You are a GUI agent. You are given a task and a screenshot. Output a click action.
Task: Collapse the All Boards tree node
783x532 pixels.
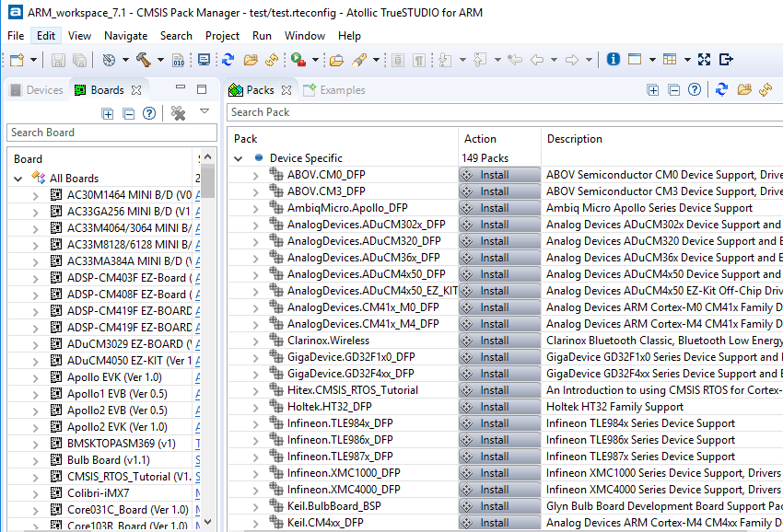click(x=18, y=179)
